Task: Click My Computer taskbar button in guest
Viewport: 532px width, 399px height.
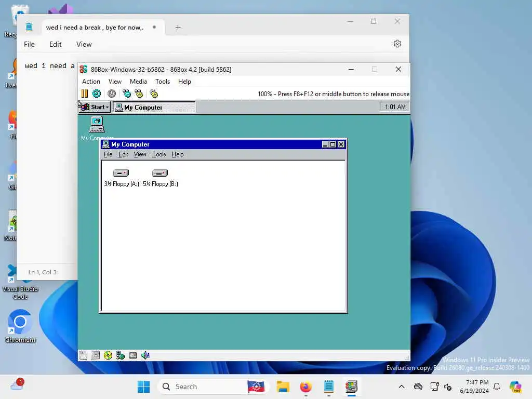Action: pyautogui.click(x=154, y=107)
